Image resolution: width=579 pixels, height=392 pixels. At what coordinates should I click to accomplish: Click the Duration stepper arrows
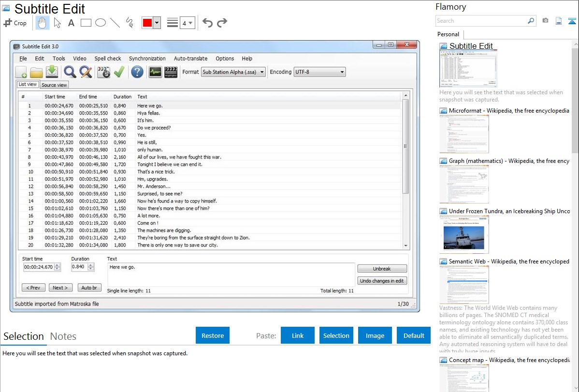[x=91, y=267]
